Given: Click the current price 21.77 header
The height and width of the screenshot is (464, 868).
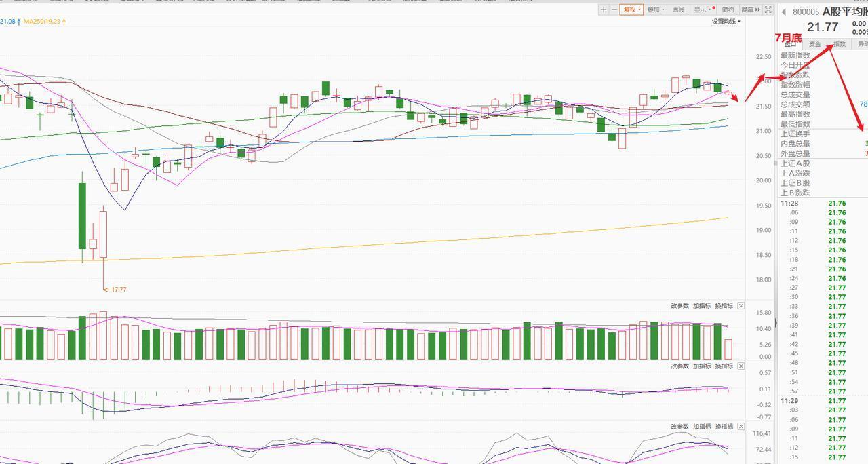Looking at the screenshot, I should pos(822,27).
